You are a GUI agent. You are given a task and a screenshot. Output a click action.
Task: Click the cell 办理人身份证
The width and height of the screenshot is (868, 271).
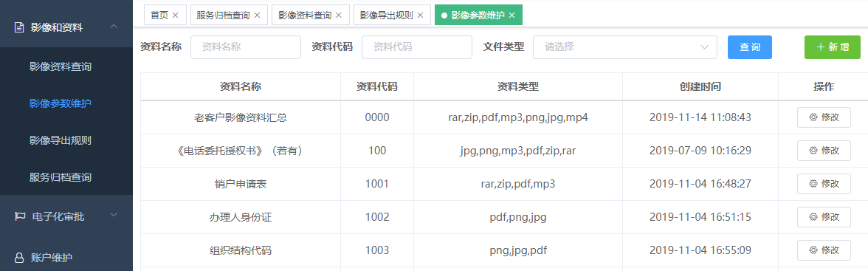241,217
